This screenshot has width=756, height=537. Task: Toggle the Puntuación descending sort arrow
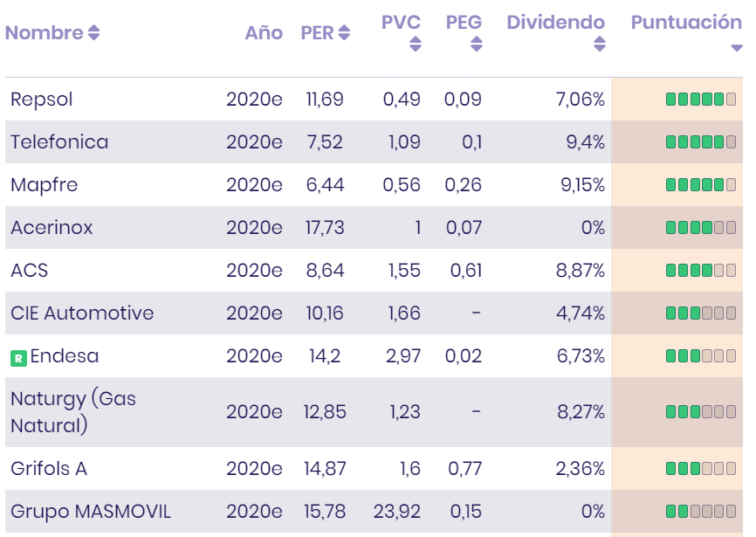click(736, 48)
